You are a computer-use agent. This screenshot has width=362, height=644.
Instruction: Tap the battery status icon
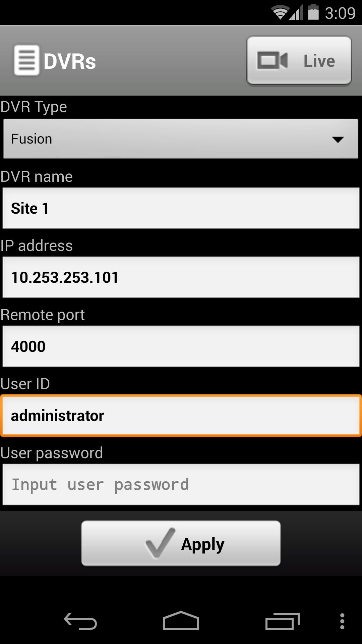(313, 12)
